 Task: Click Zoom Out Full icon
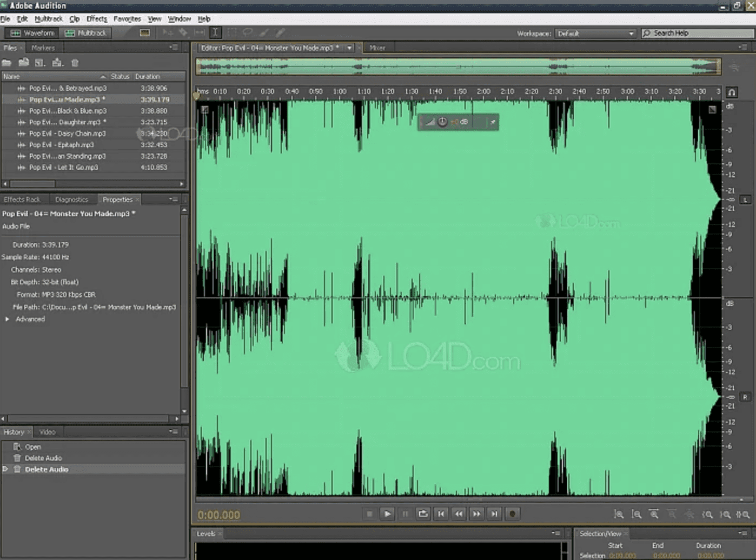point(689,515)
